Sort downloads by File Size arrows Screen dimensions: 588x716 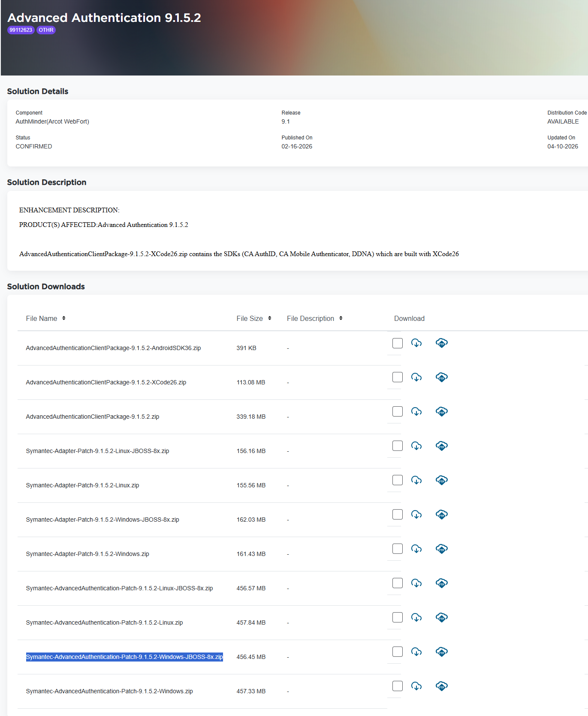[270, 318]
